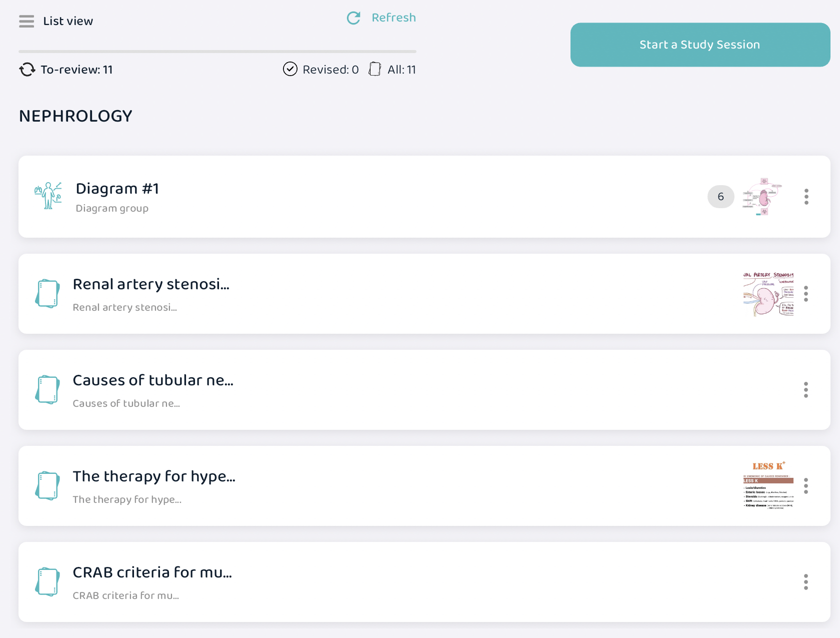This screenshot has width=840, height=638.
Task: Click the Refresh text link
Action: pyautogui.click(x=393, y=18)
